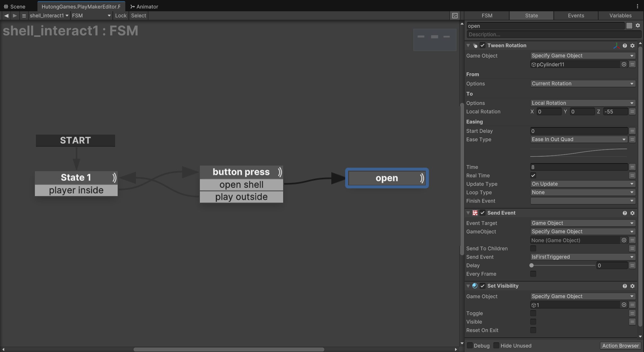
Task: Disable the Real Time checkbox
Action: [533, 176]
